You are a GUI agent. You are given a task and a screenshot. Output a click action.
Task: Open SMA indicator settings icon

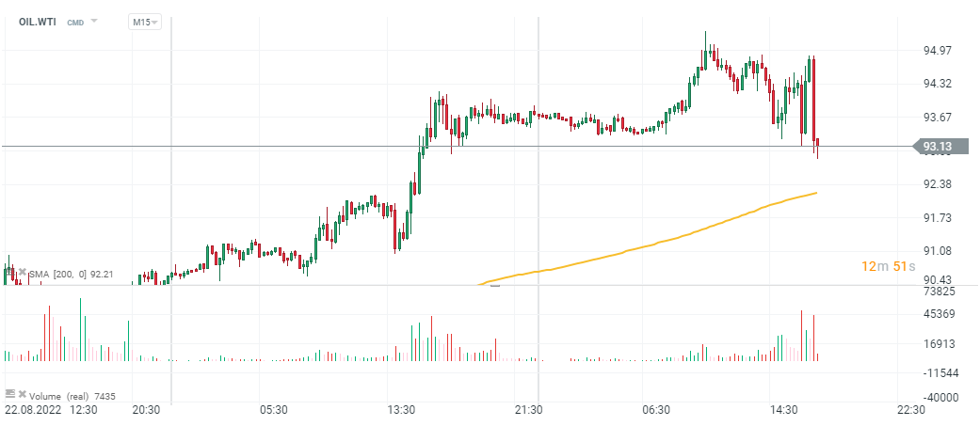click(x=8, y=273)
